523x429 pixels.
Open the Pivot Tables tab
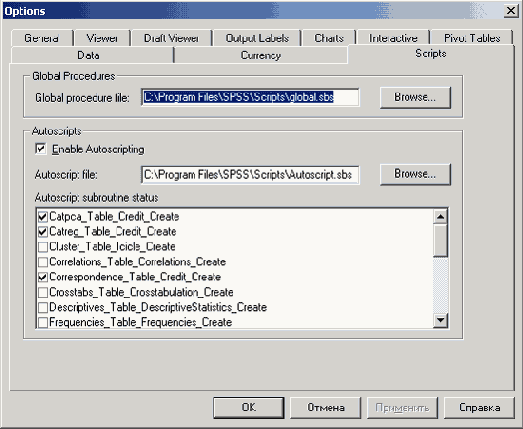tap(472, 38)
